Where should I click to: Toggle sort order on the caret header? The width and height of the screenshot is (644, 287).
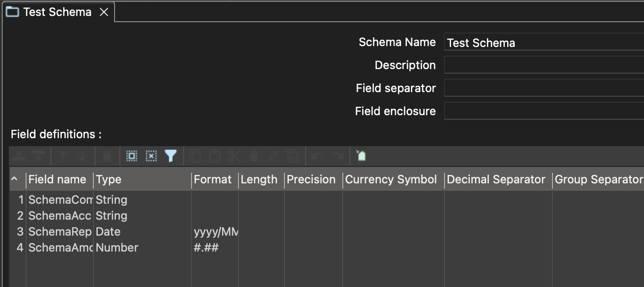(x=15, y=179)
